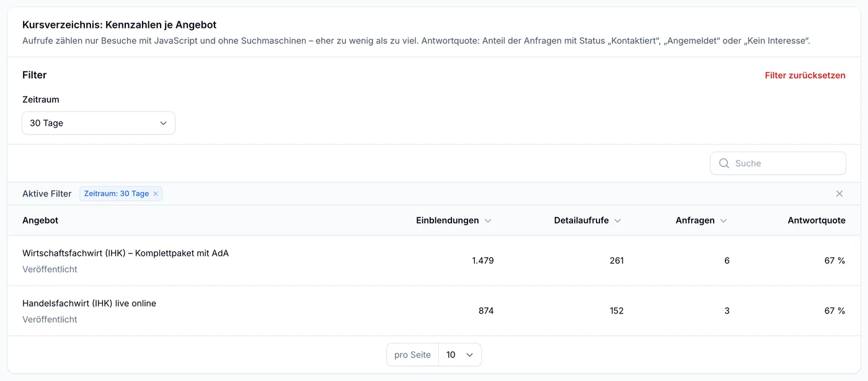Screen dimensions: 868x381
Task: Sort by Detailaufrufe column
Action: pos(587,221)
